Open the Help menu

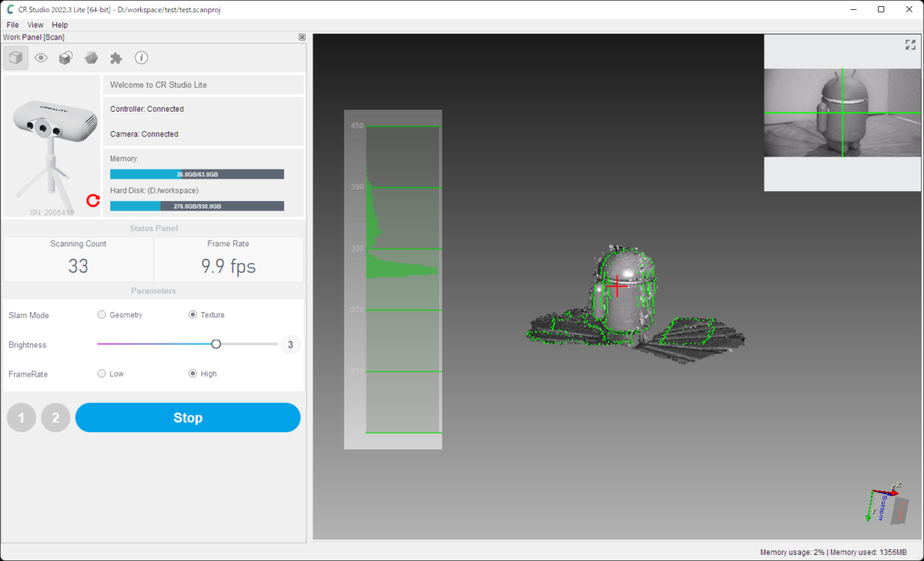60,25
